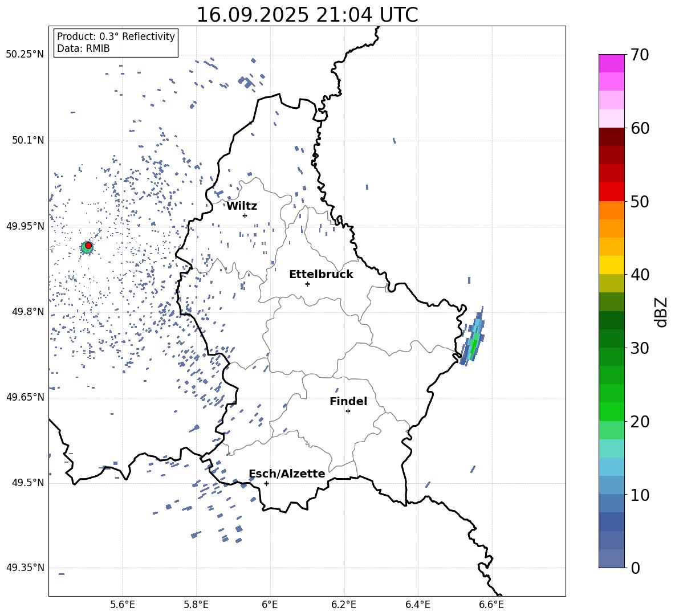Click the yellow colorbar swatch at 40
This screenshot has height=616, width=675.
(x=612, y=266)
